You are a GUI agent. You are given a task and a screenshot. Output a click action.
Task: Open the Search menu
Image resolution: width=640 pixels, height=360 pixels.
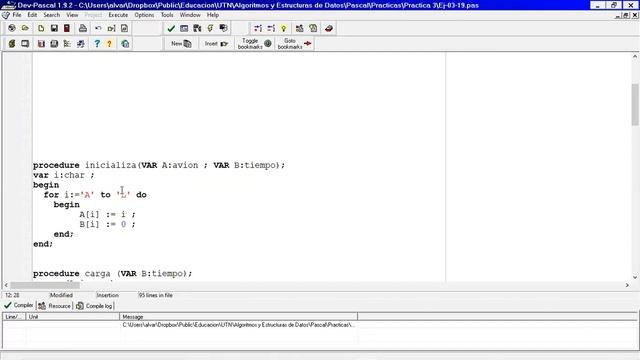pyautogui.click(x=51, y=15)
